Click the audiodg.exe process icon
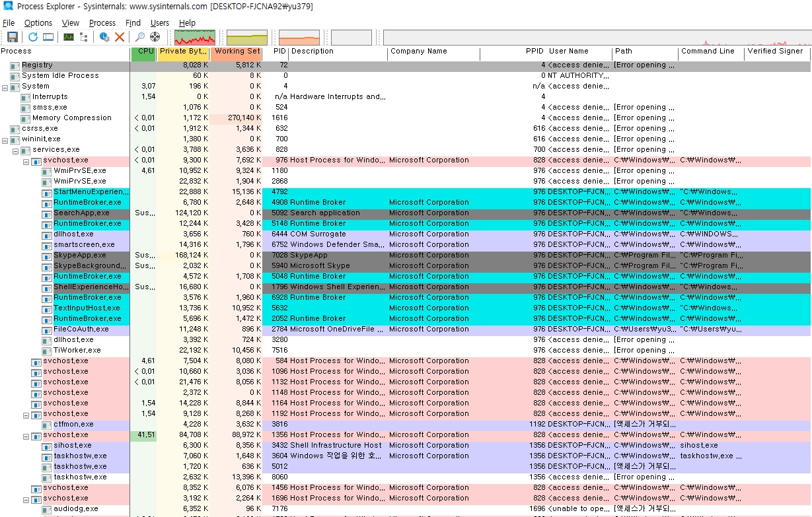 tap(47, 509)
